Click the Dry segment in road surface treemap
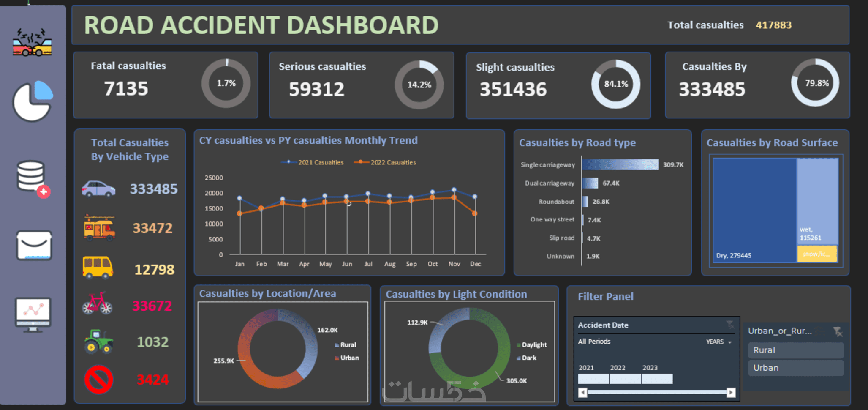This screenshot has height=410, width=868. point(755,210)
